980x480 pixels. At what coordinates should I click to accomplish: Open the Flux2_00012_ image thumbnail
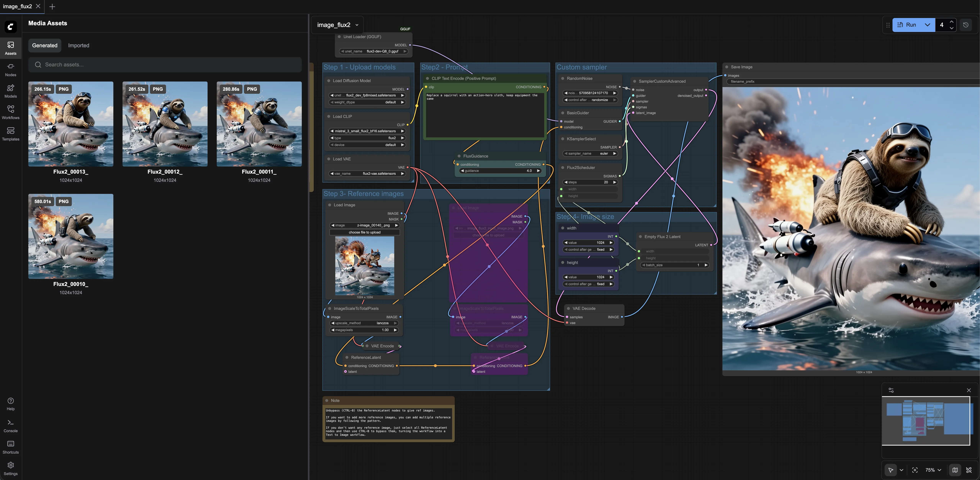click(165, 124)
